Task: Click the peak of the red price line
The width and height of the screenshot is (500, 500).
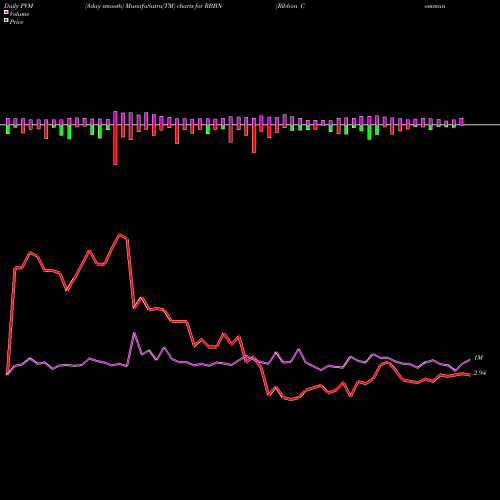Action: [120, 235]
